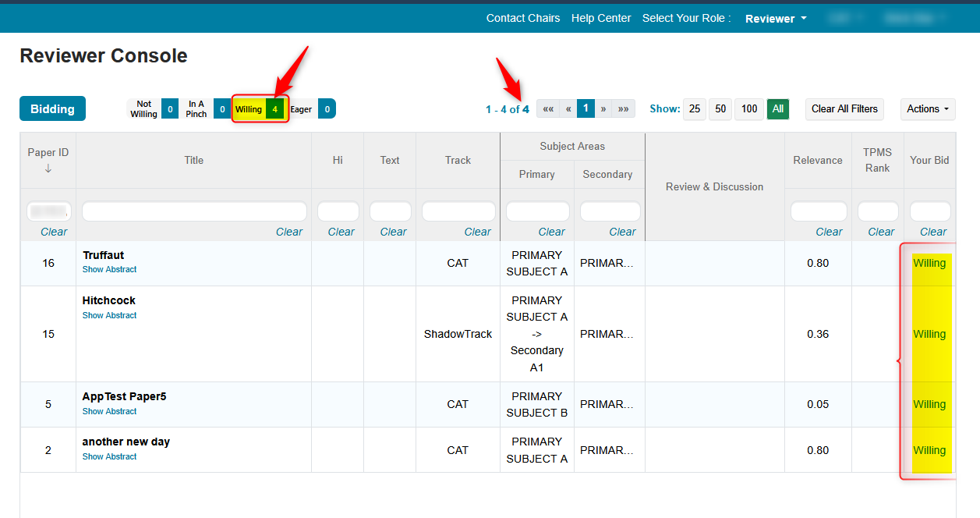Image resolution: width=980 pixels, height=518 pixels.
Task: Click the Title filter input field
Action: tap(194, 211)
